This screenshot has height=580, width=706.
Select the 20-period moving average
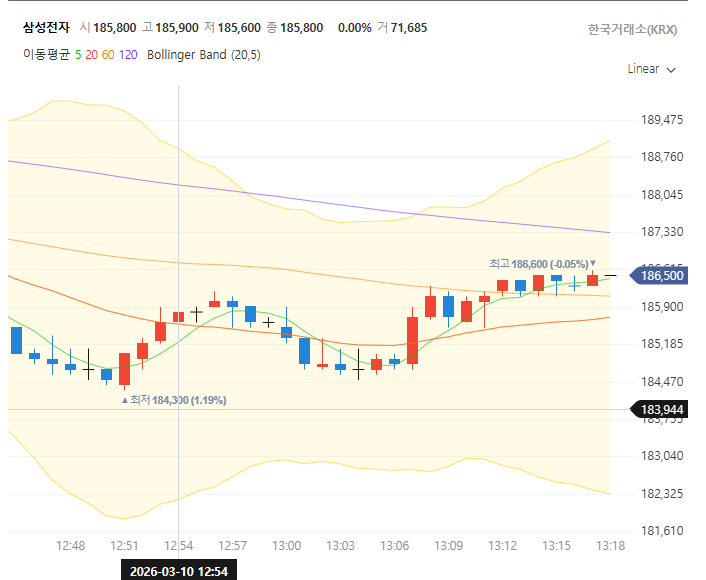(91, 55)
